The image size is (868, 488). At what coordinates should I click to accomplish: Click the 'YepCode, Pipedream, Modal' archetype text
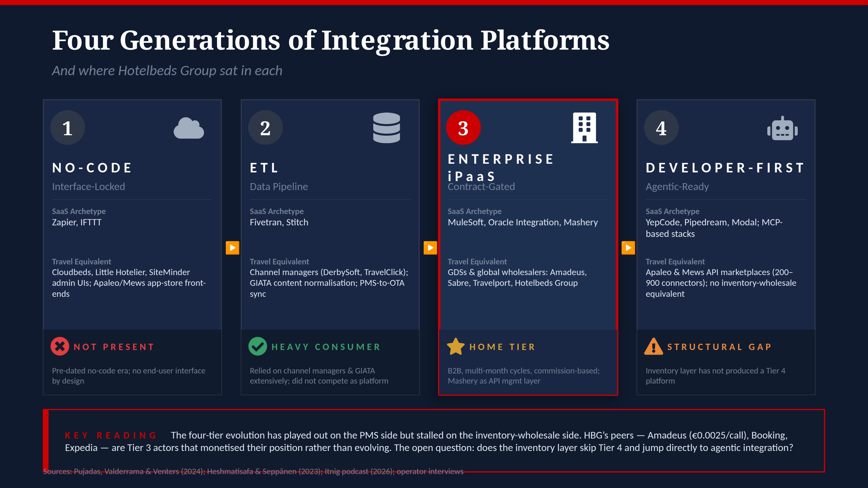pyautogui.click(x=714, y=228)
